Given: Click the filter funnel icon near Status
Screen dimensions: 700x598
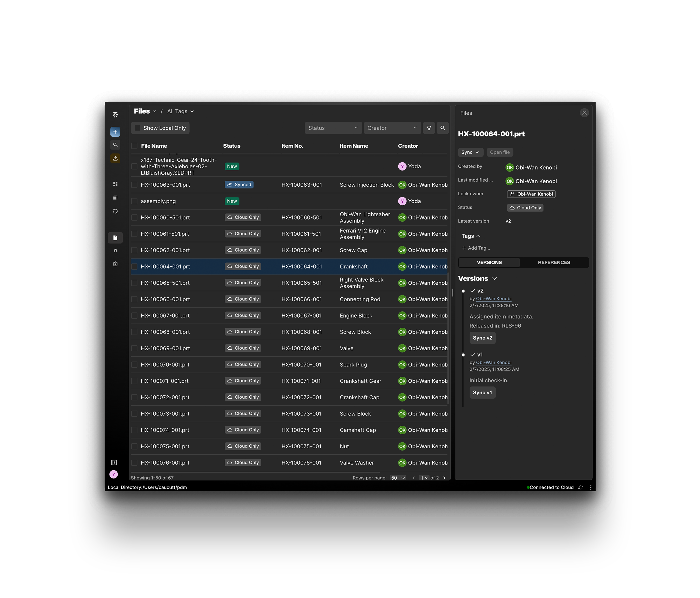Looking at the screenshot, I should 429,128.
